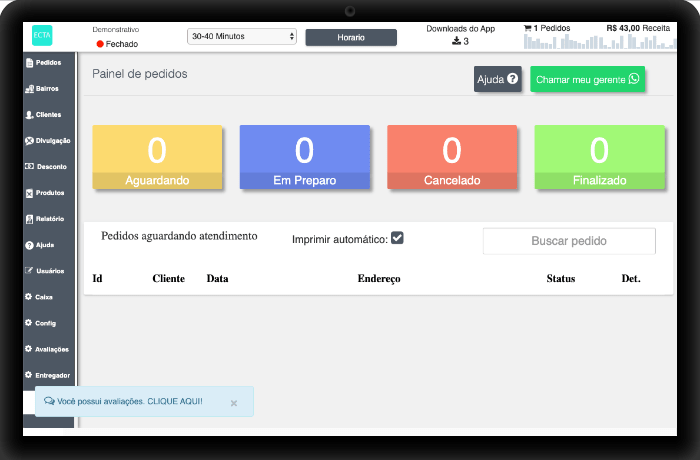
Task: Toggle Imprimir automático checkbox
Action: [x=397, y=238]
